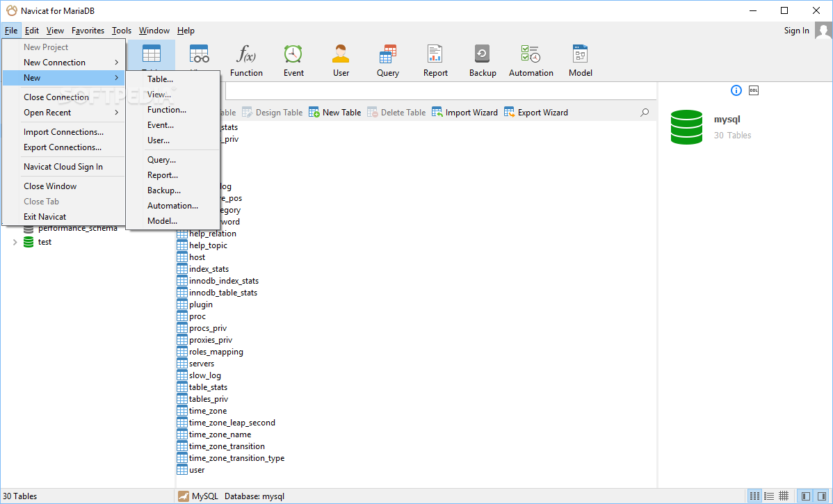Open the Function objects toolbar icon

pos(246,60)
